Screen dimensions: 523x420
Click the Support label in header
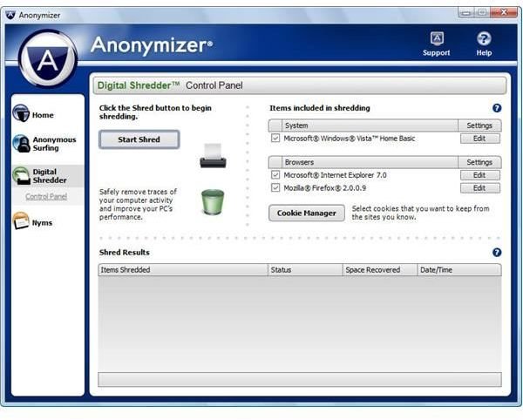[437, 52]
